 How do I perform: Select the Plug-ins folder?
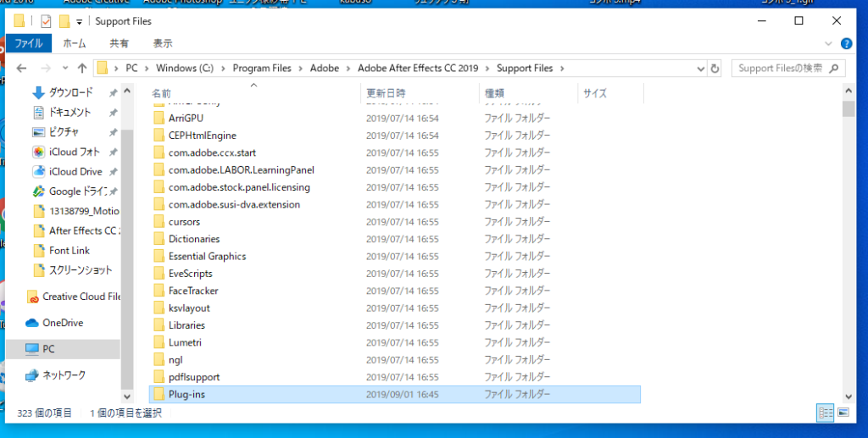coord(186,394)
